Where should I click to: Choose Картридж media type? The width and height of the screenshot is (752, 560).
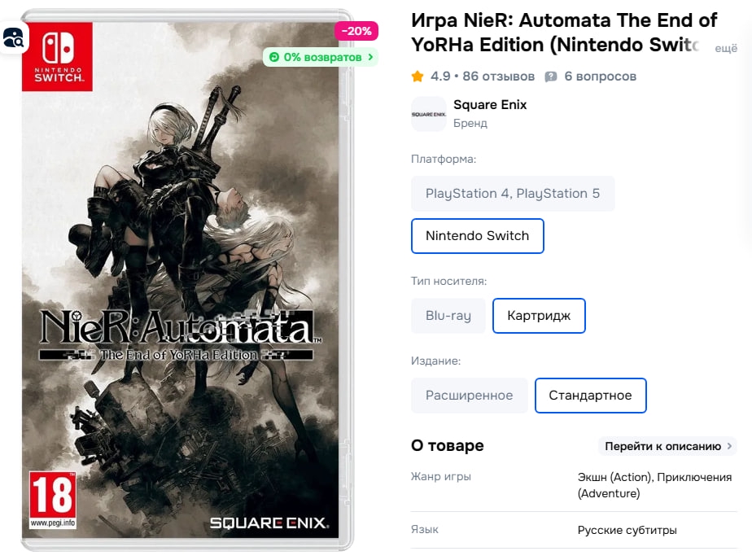point(539,316)
